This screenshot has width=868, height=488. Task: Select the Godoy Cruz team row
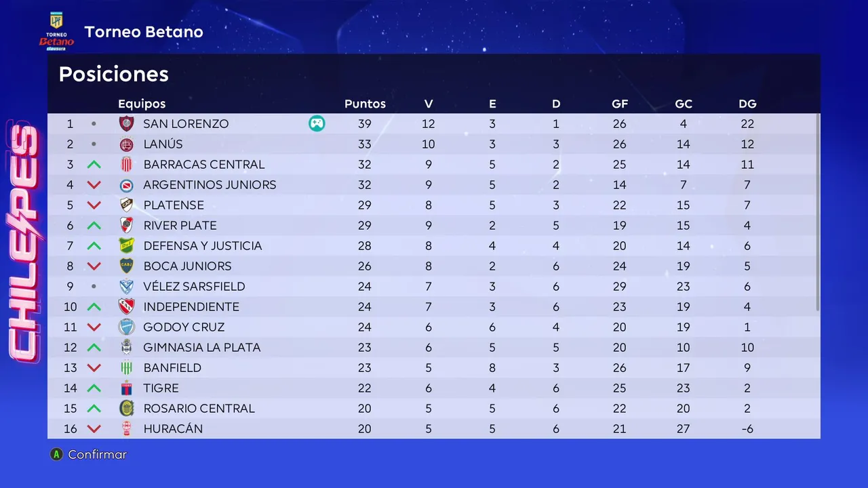coord(434,327)
